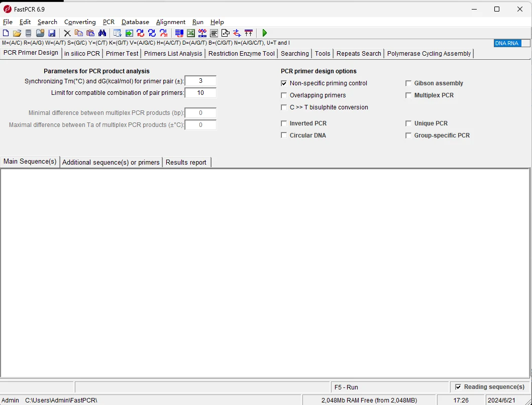Uncheck Reading sequence(s) in status bar
The image size is (532, 405).
pos(458,387)
